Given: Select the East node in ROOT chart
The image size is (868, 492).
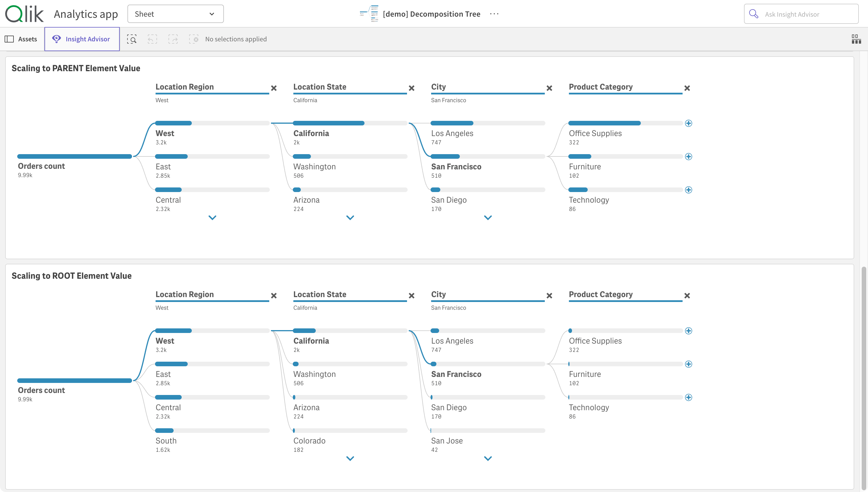Looking at the screenshot, I should point(163,374).
